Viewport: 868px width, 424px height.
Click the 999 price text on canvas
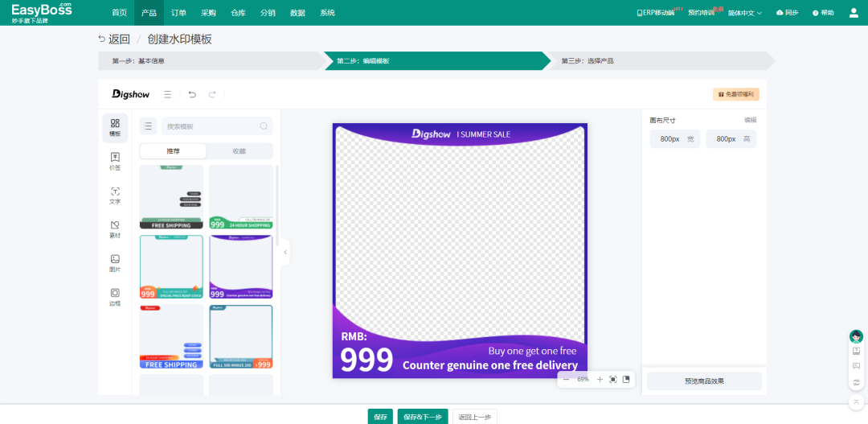[x=366, y=360]
